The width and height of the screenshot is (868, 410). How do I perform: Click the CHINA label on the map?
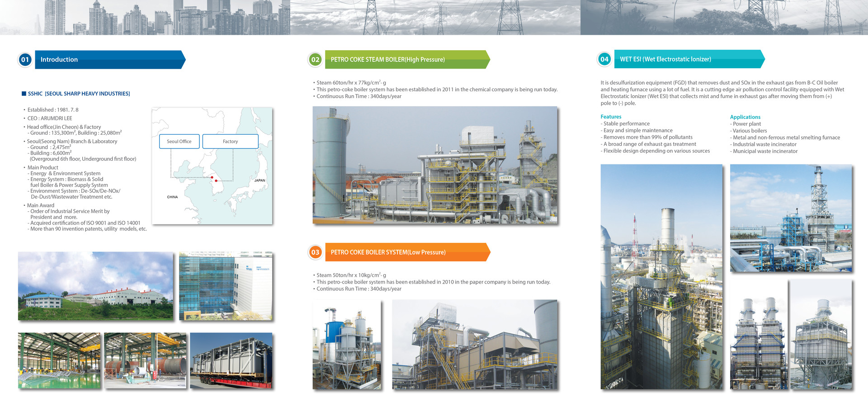172,197
